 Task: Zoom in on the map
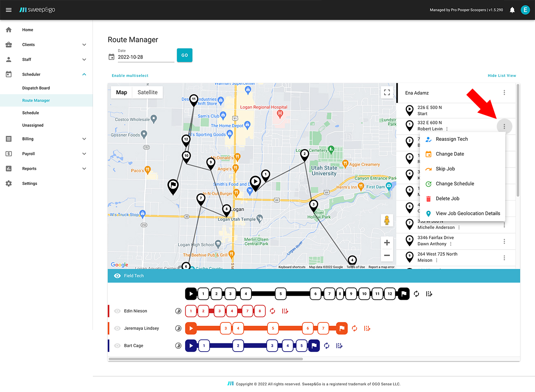tap(387, 243)
